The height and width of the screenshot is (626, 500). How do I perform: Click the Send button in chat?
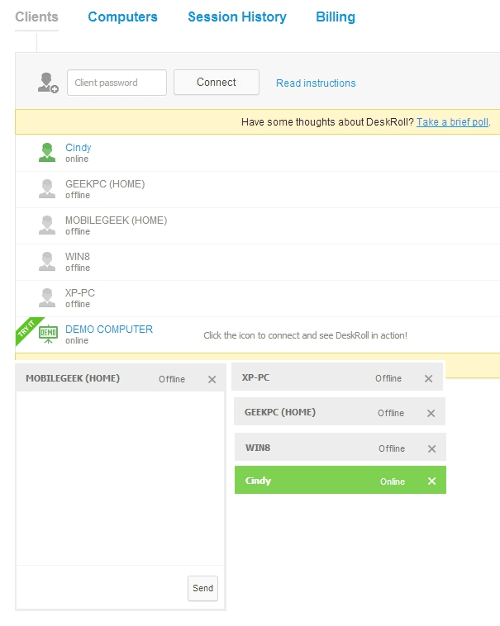(x=203, y=588)
